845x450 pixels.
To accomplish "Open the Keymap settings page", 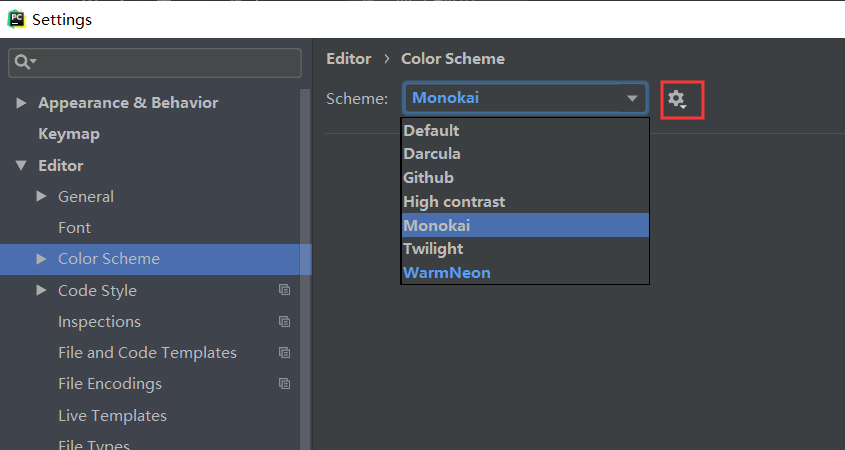I will 69,134.
